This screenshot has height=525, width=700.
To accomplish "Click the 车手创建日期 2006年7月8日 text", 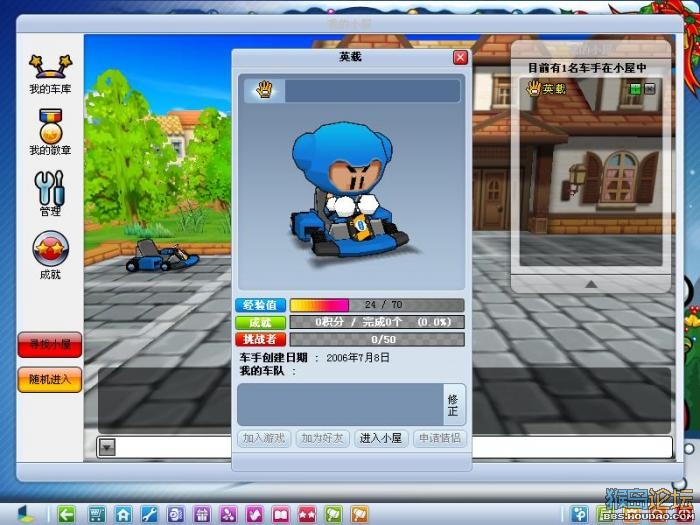I will [x=315, y=358].
